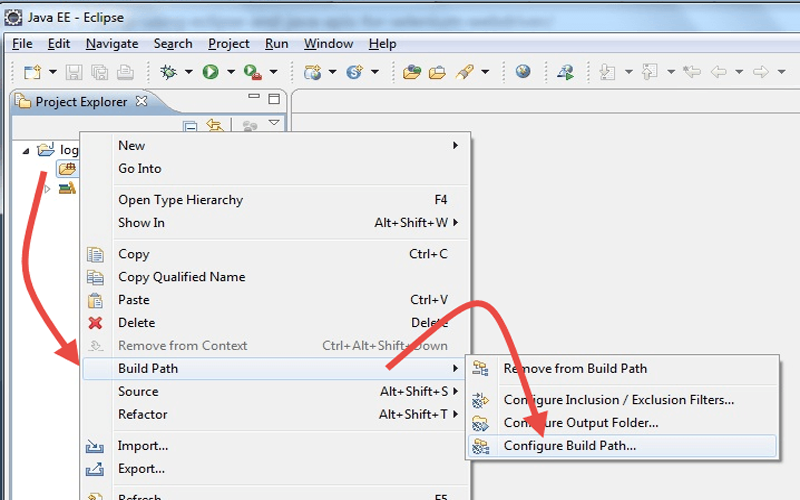The width and height of the screenshot is (800, 500).
Task: Open the Navigate menu
Action: [112, 44]
